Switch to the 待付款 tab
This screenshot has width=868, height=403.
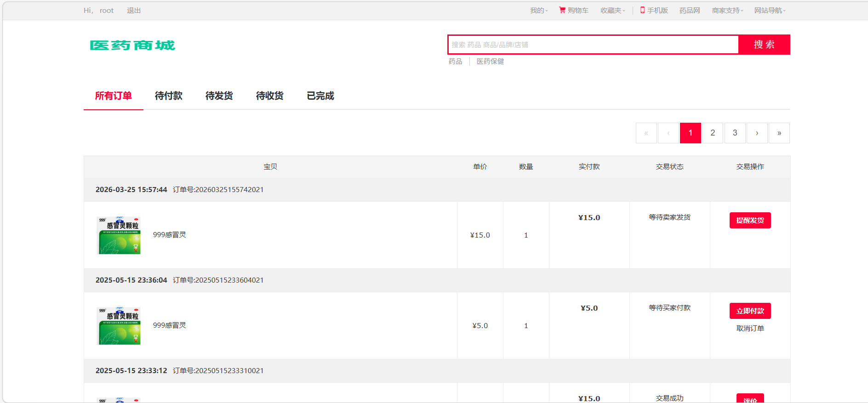point(169,96)
